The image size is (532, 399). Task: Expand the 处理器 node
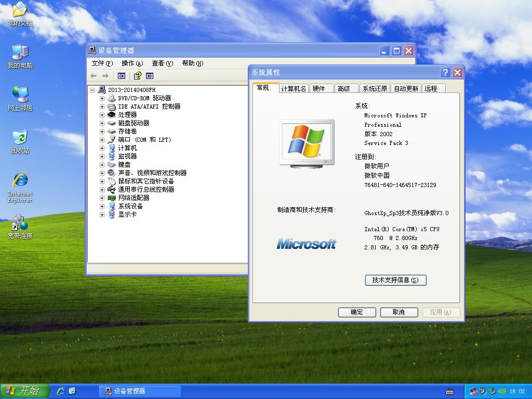click(102, 115)
